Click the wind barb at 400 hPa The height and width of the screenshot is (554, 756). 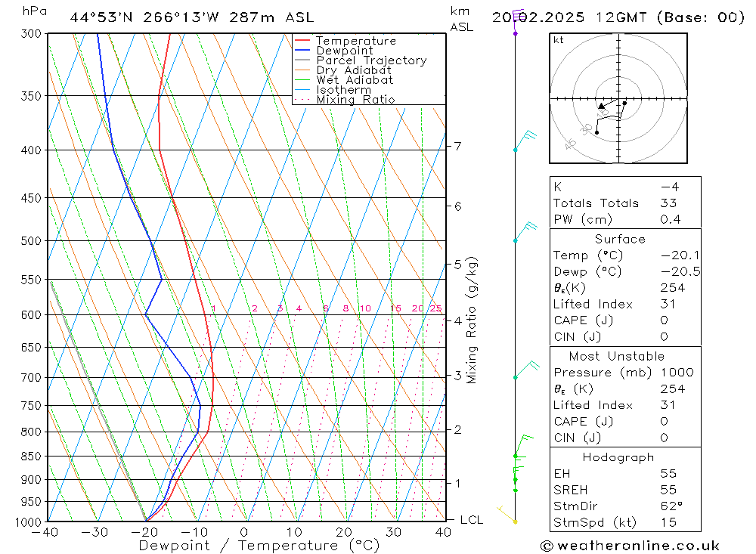click(x=525, y=141)
